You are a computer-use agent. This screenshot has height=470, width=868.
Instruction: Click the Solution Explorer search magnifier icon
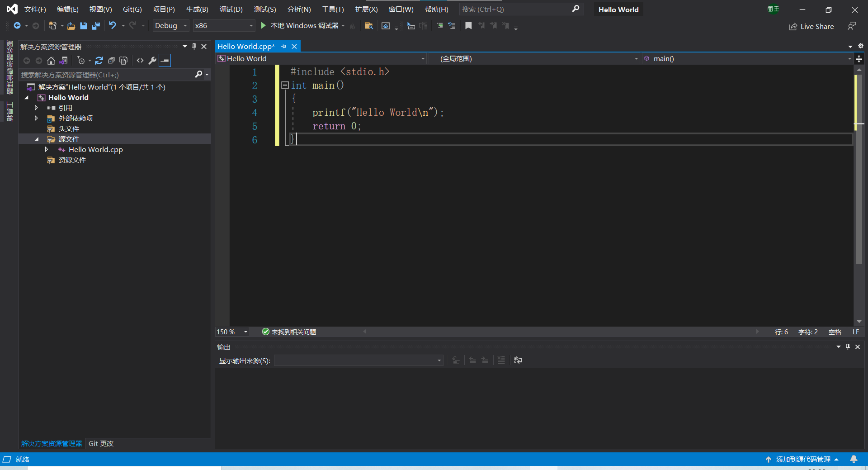click(198, 75)
